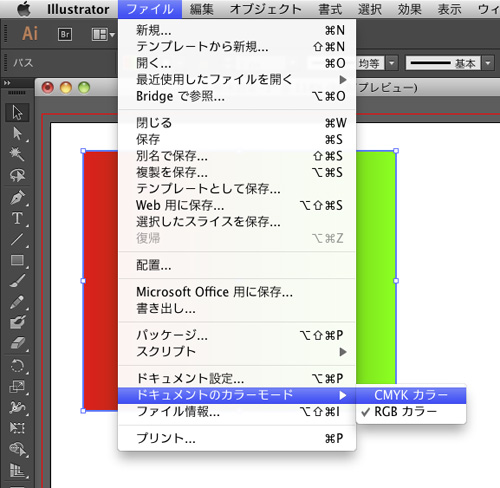Open the 均等 stroke profile dropdown arrow
This screenshot has width=500, height=488.
[392, 63]
